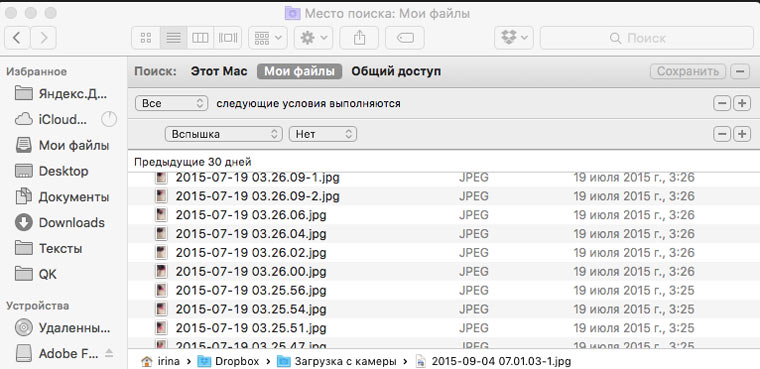This screenshot has height=369, width=760.
Task: Click the Устройства sidebar section header
Action: (37, 306)
